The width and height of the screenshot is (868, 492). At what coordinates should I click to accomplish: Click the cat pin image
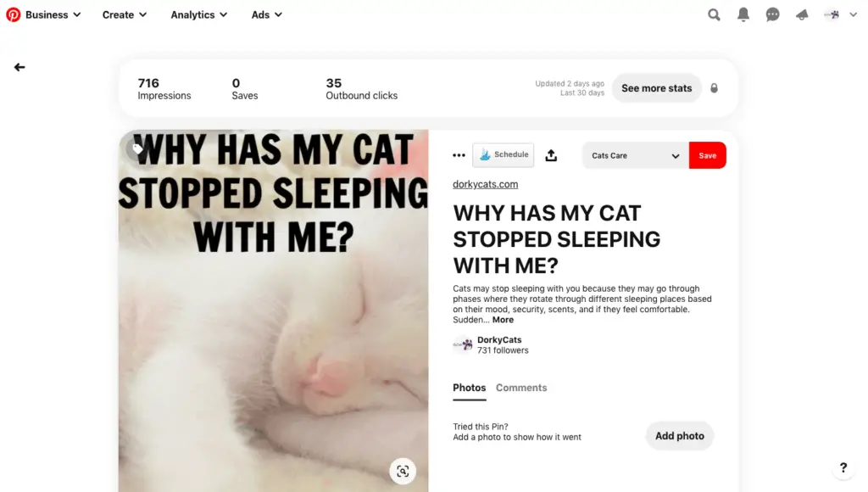click(x=274, y=310)
